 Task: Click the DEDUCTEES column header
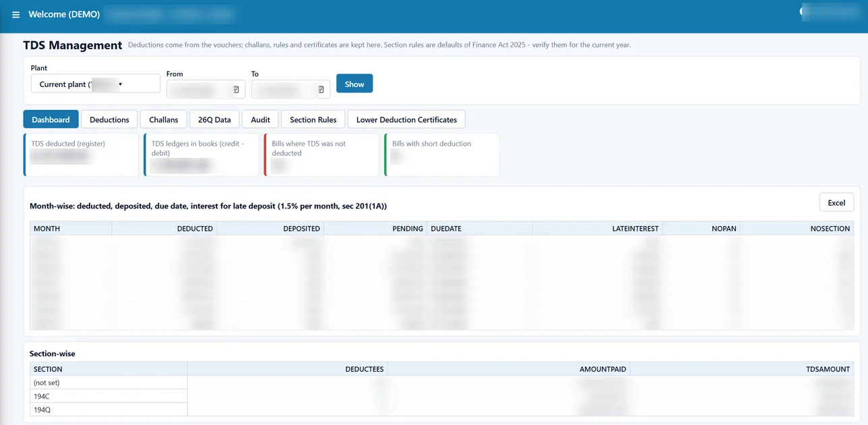click(x=288, y=369)
